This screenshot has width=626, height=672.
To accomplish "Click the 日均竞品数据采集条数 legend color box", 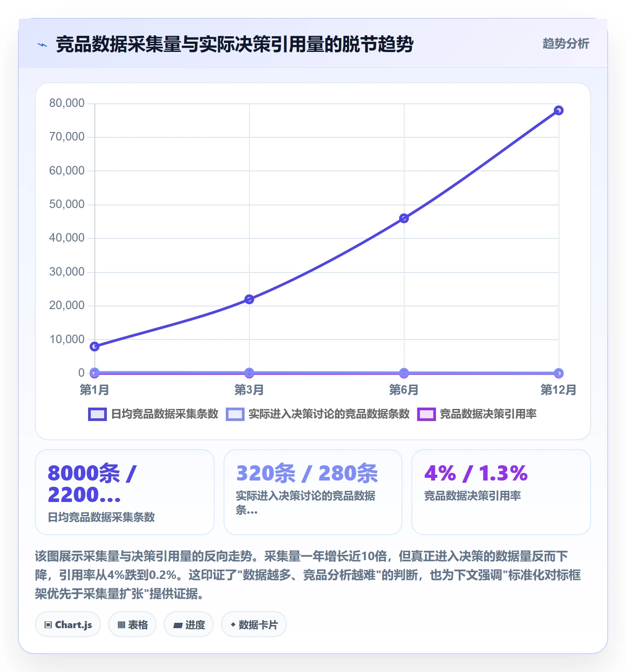I will coord(97,414).
